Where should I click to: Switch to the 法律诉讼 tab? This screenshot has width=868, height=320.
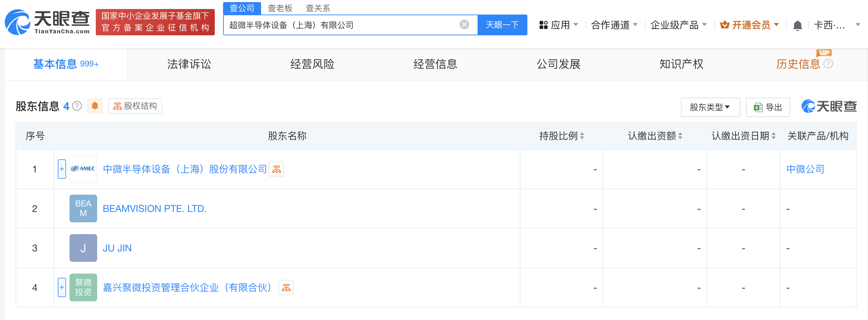[189, 64]
